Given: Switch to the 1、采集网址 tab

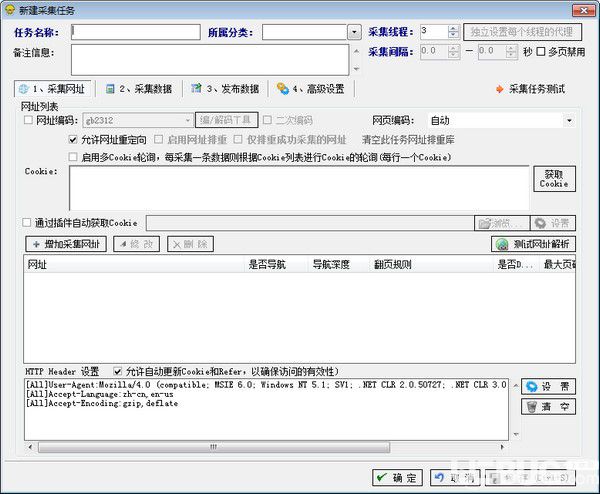Looking at the screenshot, I should [52, 89].
